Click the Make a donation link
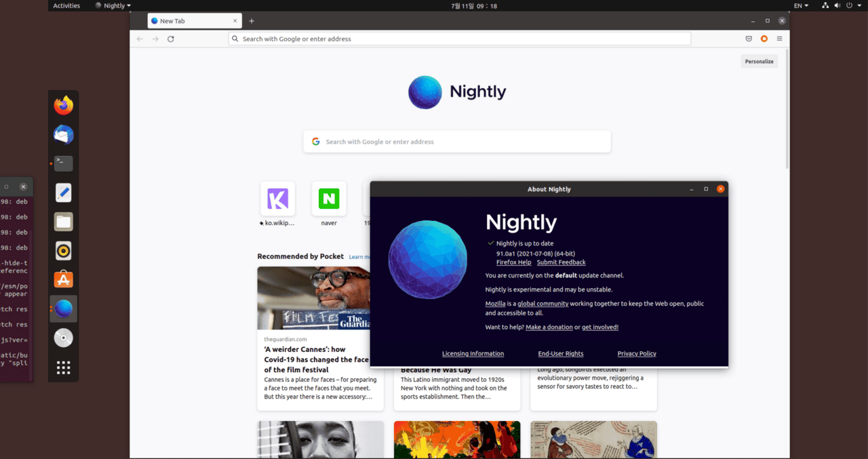 [549, 327]
